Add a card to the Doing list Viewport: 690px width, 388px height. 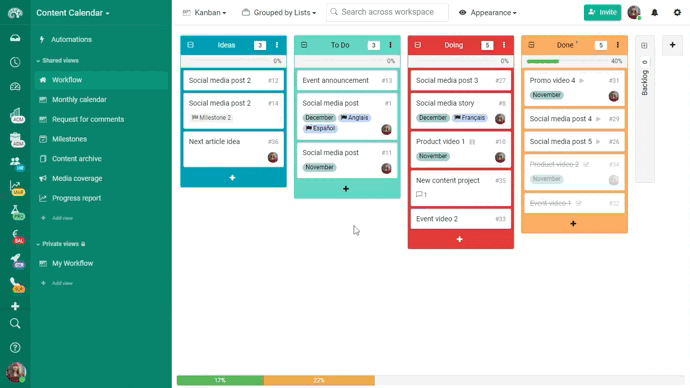[460, 239]
